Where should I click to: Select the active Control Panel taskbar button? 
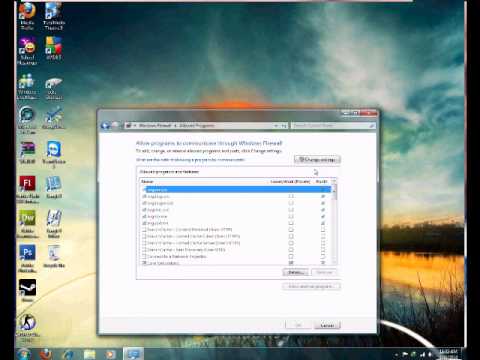(134, 354)
